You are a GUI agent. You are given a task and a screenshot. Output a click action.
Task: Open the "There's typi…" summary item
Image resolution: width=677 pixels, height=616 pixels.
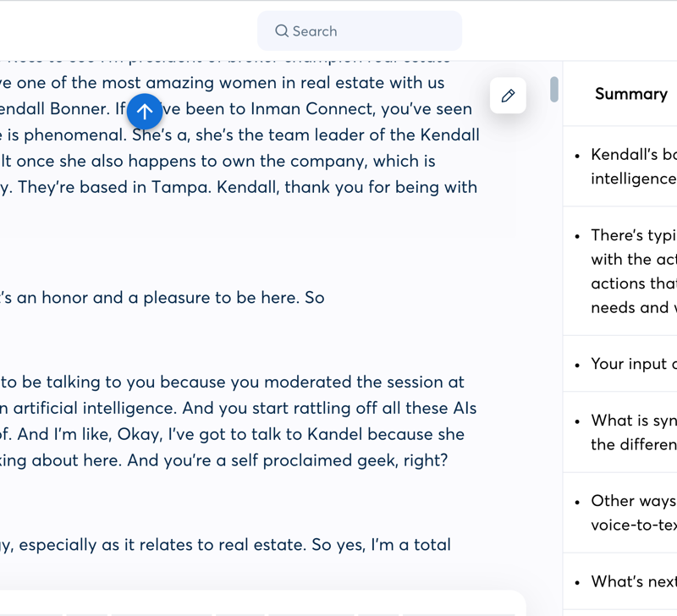click(x=633, y=271)
